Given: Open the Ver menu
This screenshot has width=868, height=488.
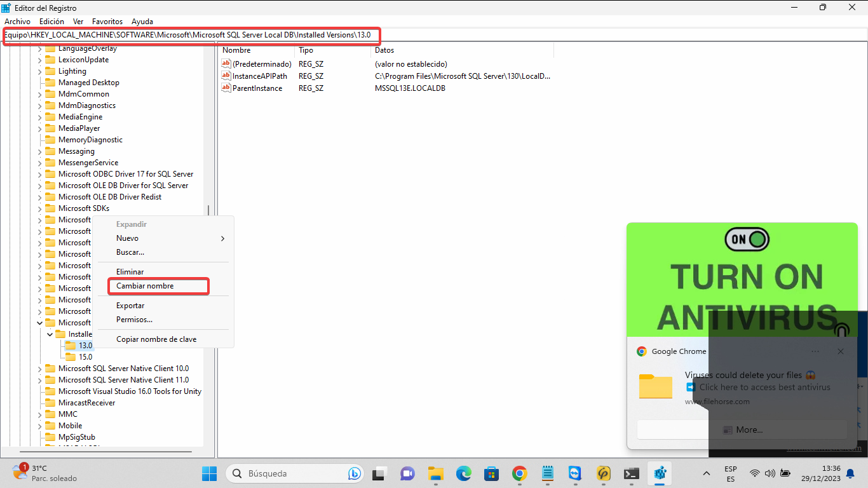Looking at the screenshot, I should [x=78, y=22].
